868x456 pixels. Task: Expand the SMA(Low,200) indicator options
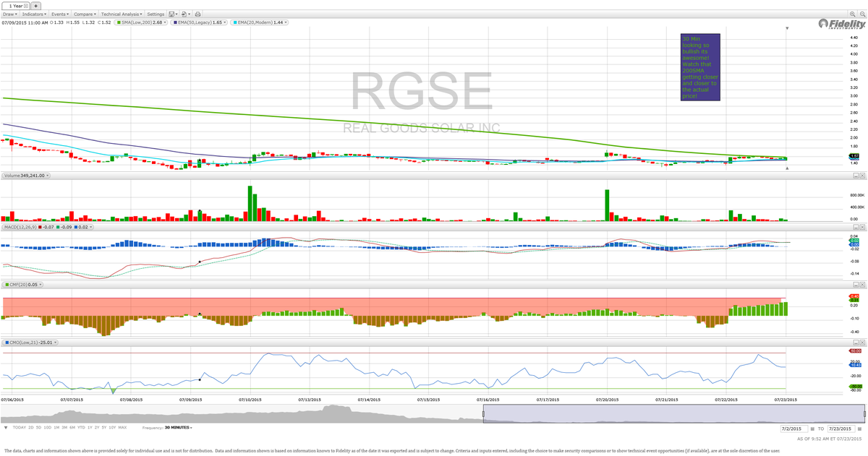click(x=166, y=22)
